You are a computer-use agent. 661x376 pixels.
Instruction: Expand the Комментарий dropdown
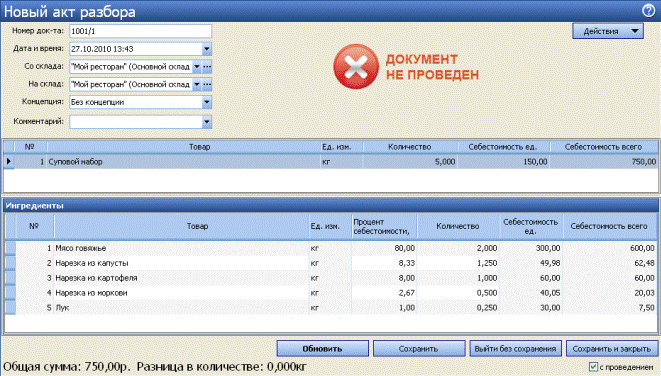[207, 122]
